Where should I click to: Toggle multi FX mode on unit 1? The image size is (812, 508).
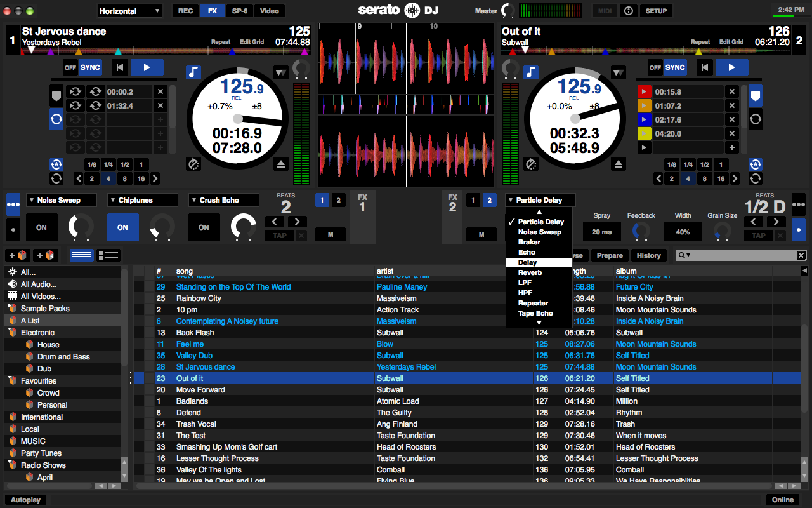tap(13, 205)
